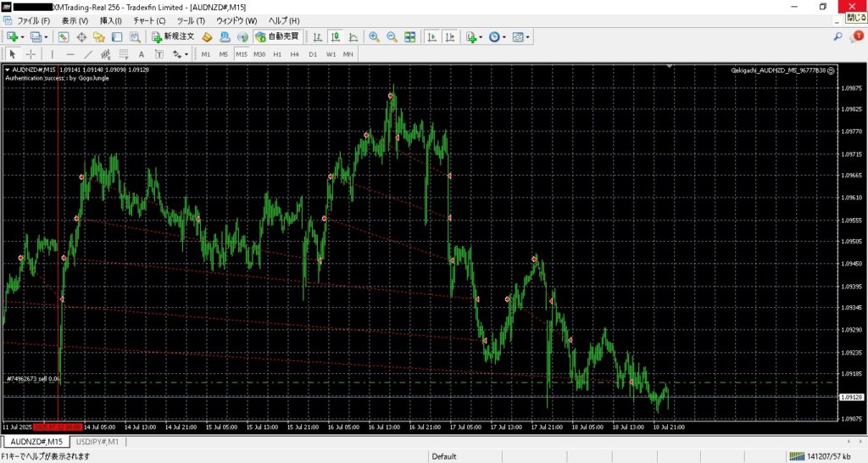Pick the trendline drawing tool
Viewport: 868px width, 463px height.
point(88,54)
